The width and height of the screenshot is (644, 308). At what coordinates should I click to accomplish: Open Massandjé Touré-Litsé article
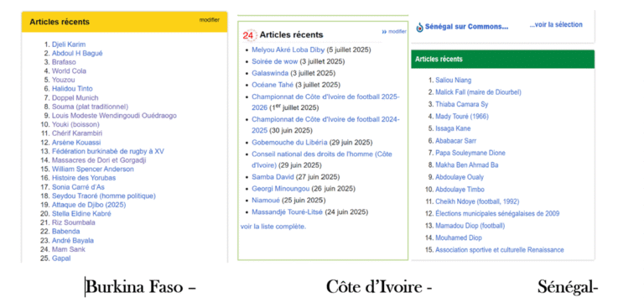tap(287, 212)
